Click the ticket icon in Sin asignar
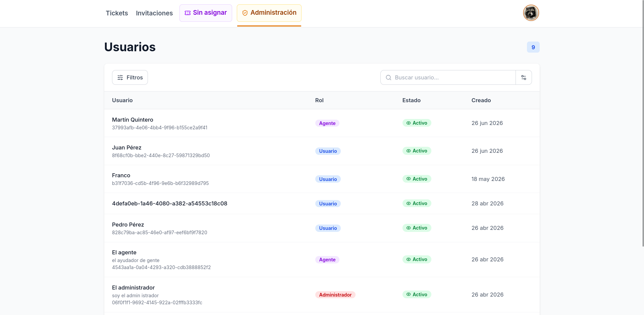The width and height of the screenshot is (644, 315). click(187, 13)
